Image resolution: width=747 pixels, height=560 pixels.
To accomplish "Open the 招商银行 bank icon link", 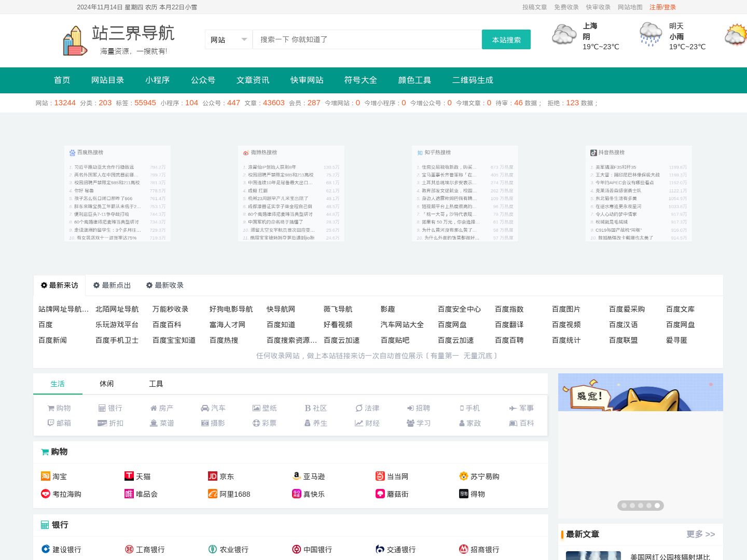I will pyautogui.click(x=464, y=549).
